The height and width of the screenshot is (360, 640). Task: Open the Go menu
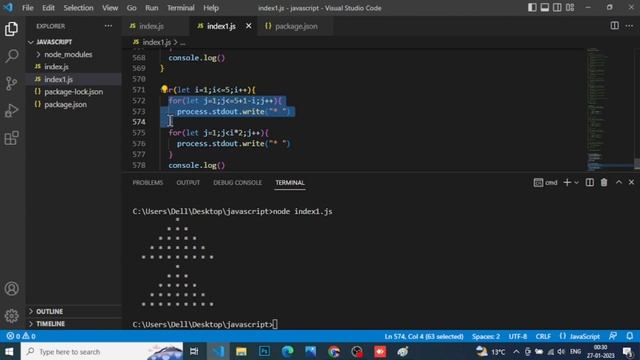(131, 8)
